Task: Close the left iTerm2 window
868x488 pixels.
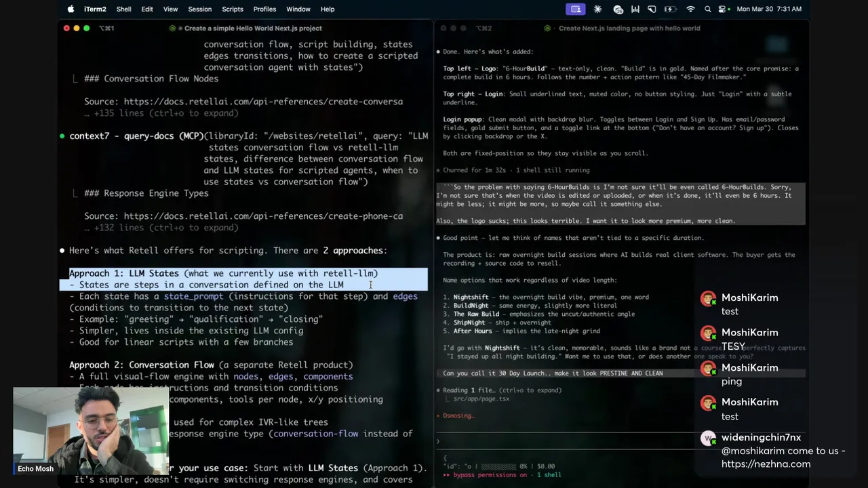Action: [66, 28]
